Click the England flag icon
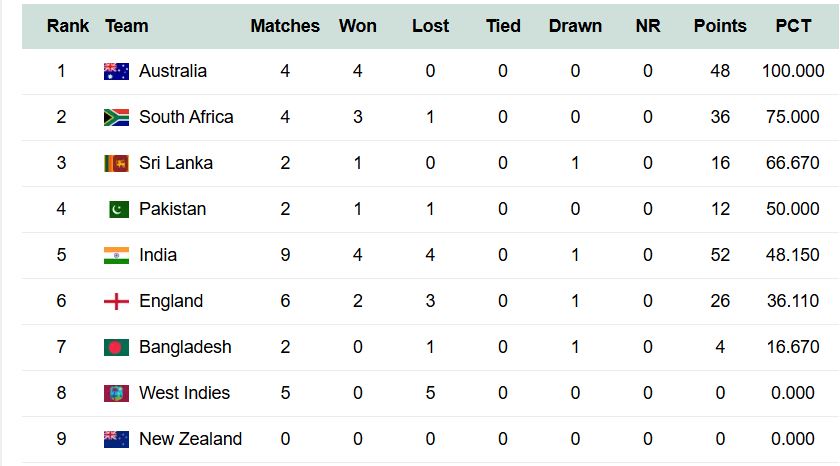 click(116, 301)
